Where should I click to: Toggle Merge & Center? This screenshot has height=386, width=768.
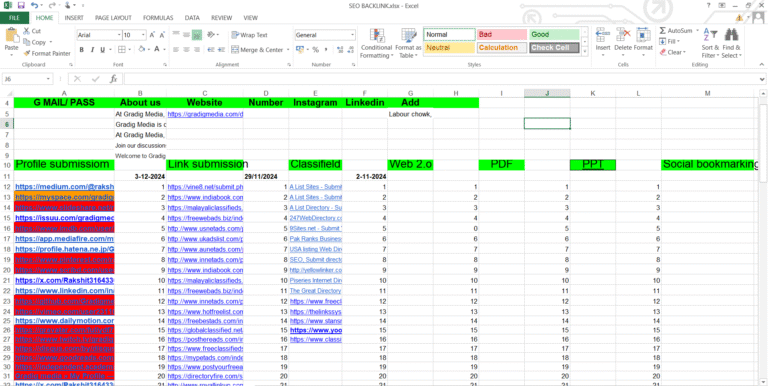pyautogui.click(x=257, y=49)
